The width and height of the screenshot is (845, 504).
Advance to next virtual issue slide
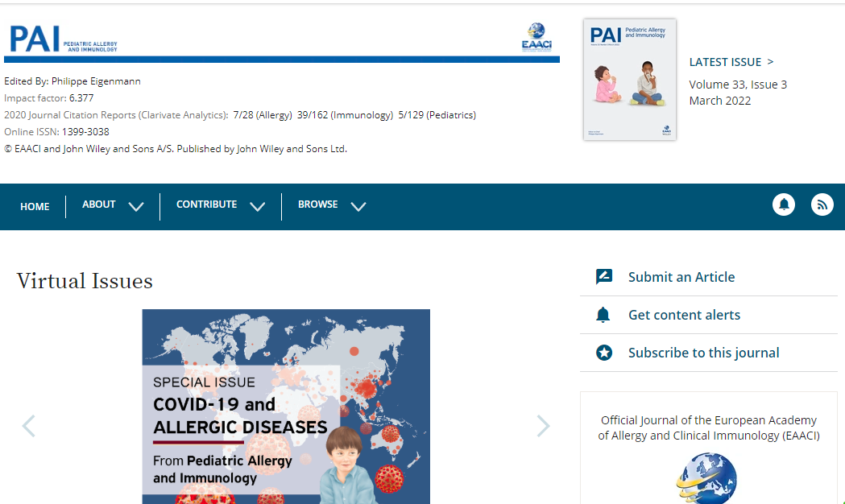pyautogui.click(x=543, y=426)
